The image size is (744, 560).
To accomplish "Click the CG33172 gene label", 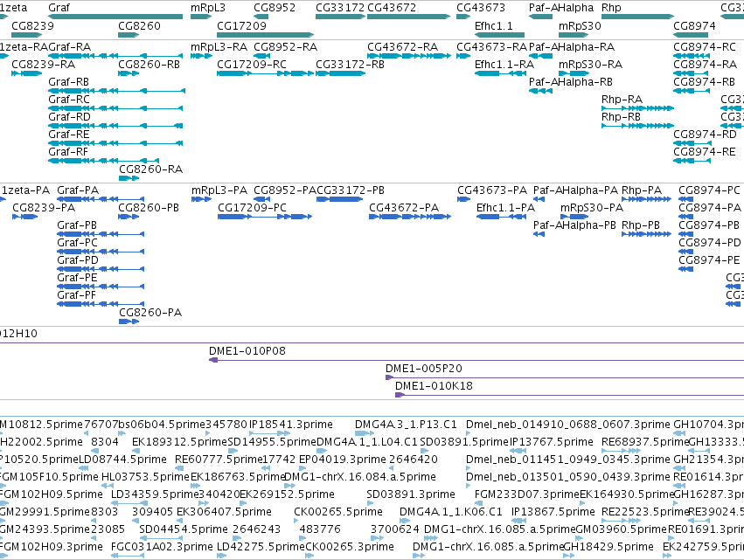I will point(340,8).
